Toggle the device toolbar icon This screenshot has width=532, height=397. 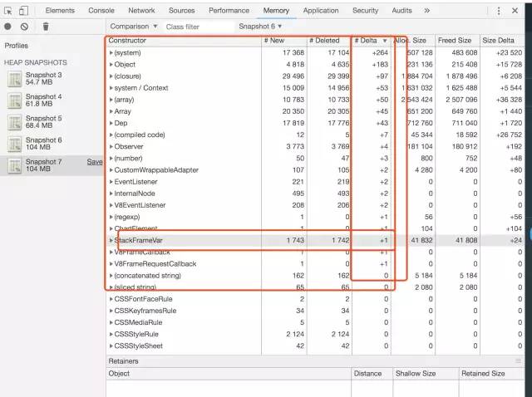(23, 11)
